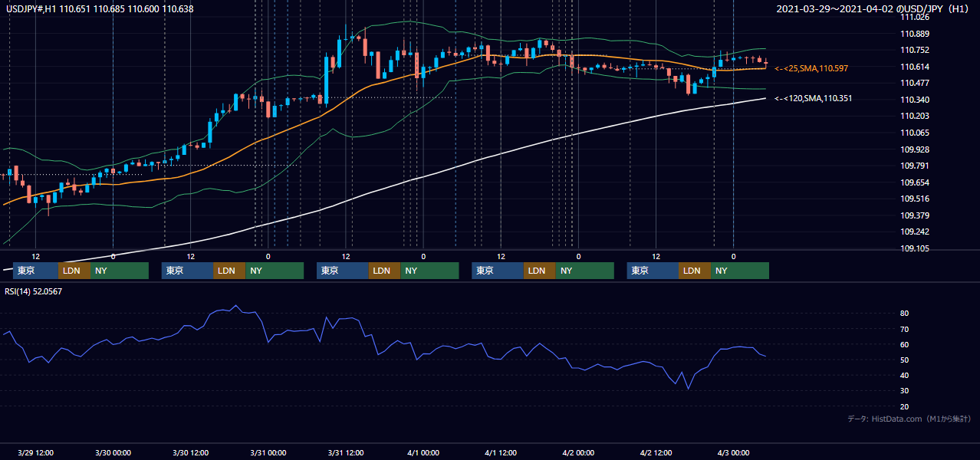Click price axis label 109.654
The height and width of the screenshot is (460, 980).
coord(915,182)
